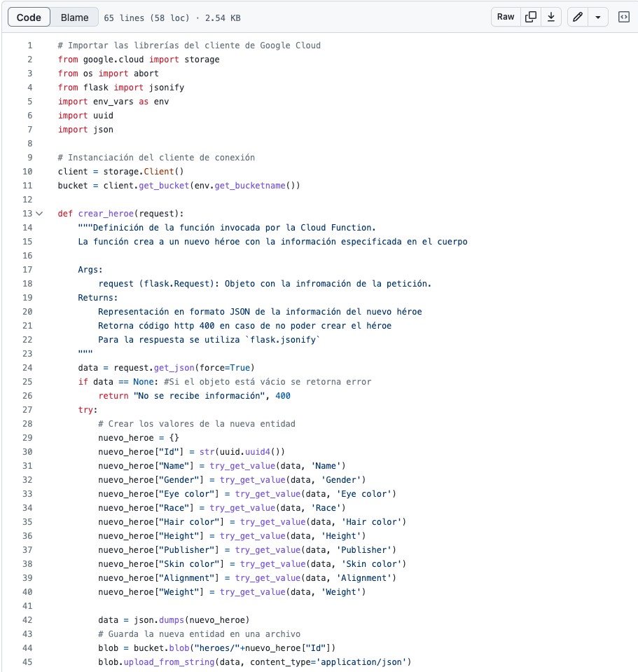Click storage.Client on line 10
The image size is (638, 672).
pos(139,172)
